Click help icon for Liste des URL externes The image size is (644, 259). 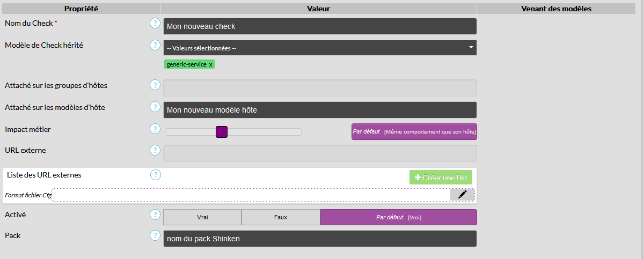156,175
